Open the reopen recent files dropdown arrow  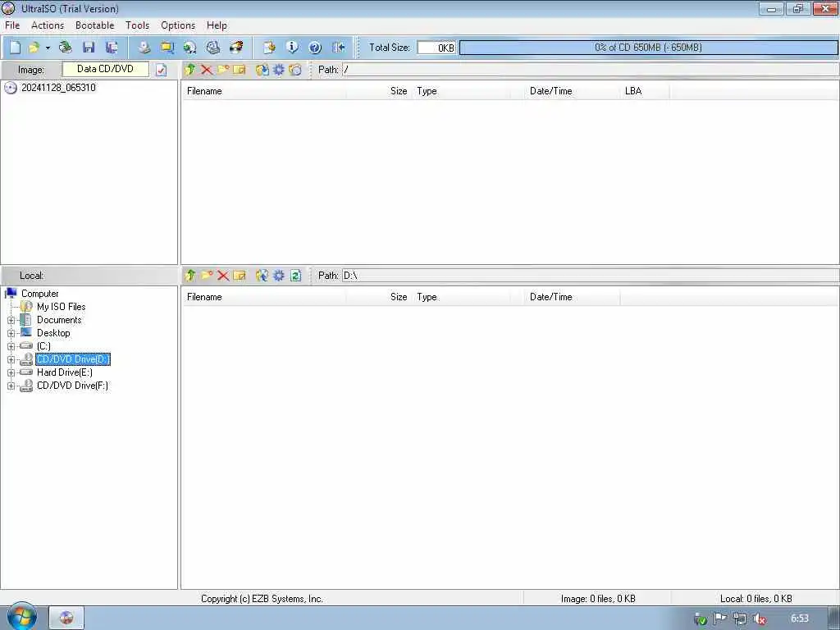coord(48,48)
